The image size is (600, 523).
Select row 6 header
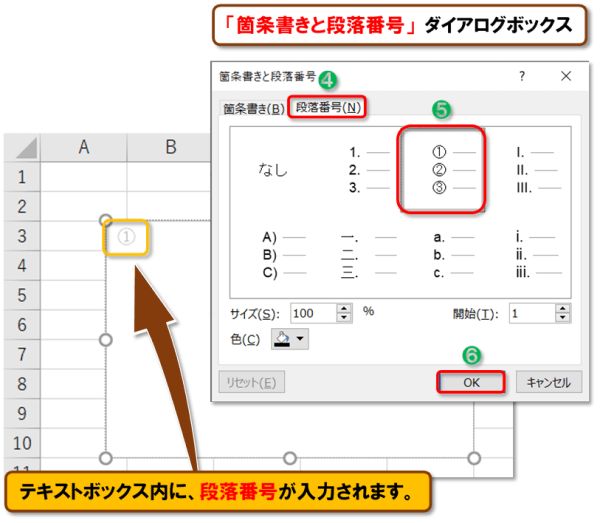click(22, 325)
